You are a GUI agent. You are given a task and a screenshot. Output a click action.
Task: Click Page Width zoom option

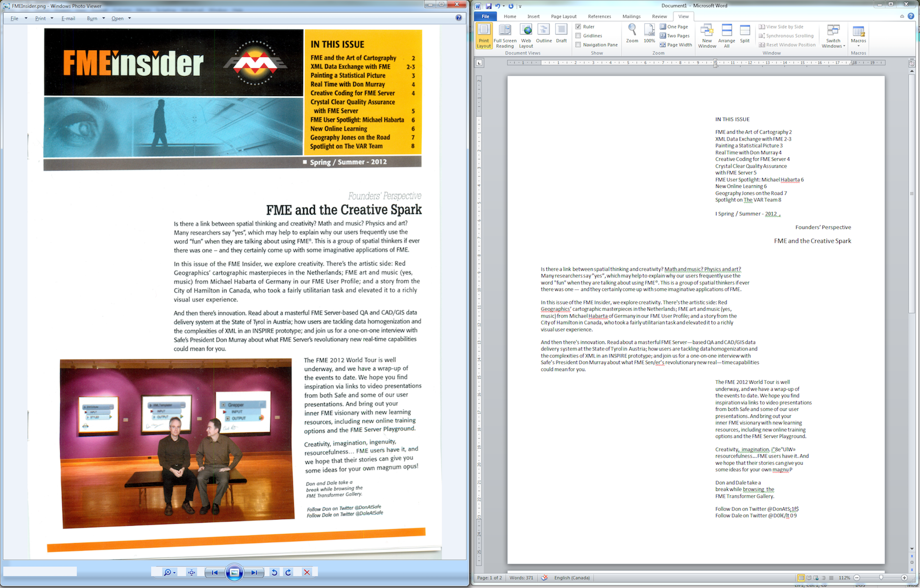pyautogui.click(x=676, y=44)
